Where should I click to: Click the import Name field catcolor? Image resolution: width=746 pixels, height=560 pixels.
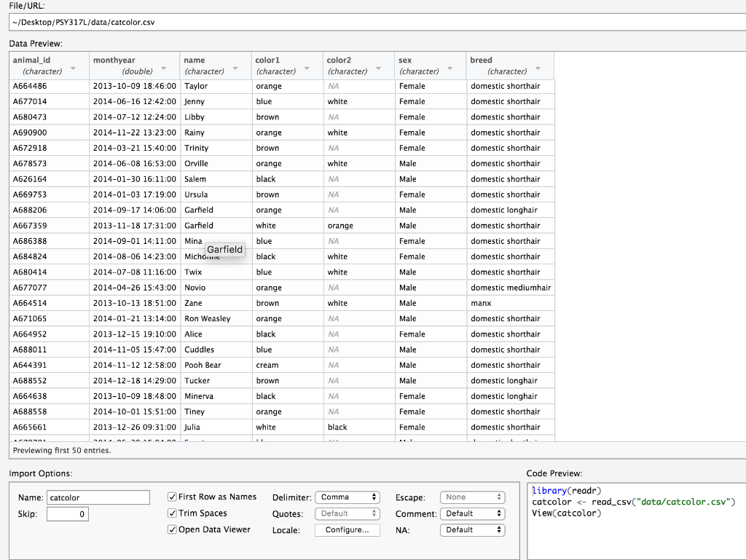point(98,497)
